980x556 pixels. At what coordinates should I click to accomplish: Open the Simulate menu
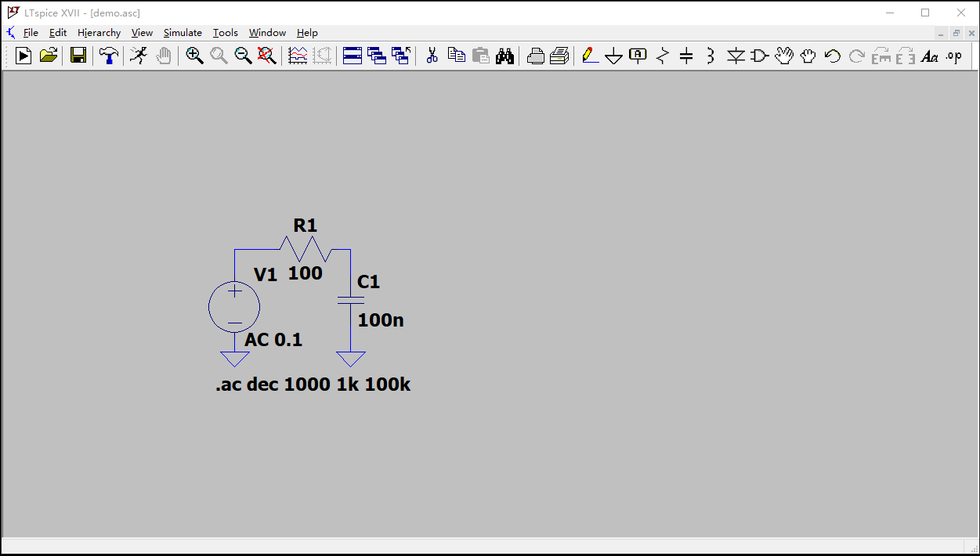pos(183,33)
